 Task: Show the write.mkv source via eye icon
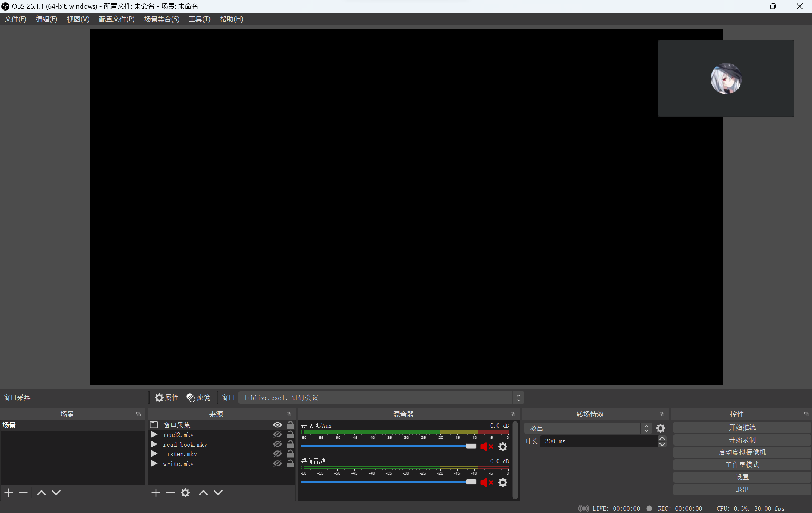[278, 464]
